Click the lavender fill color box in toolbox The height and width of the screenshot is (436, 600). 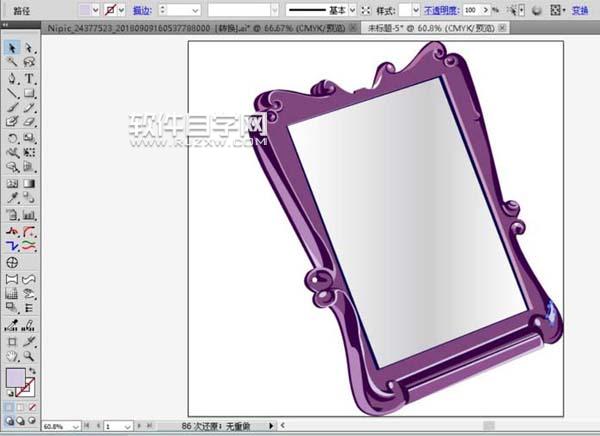click(x=15, y=378)
